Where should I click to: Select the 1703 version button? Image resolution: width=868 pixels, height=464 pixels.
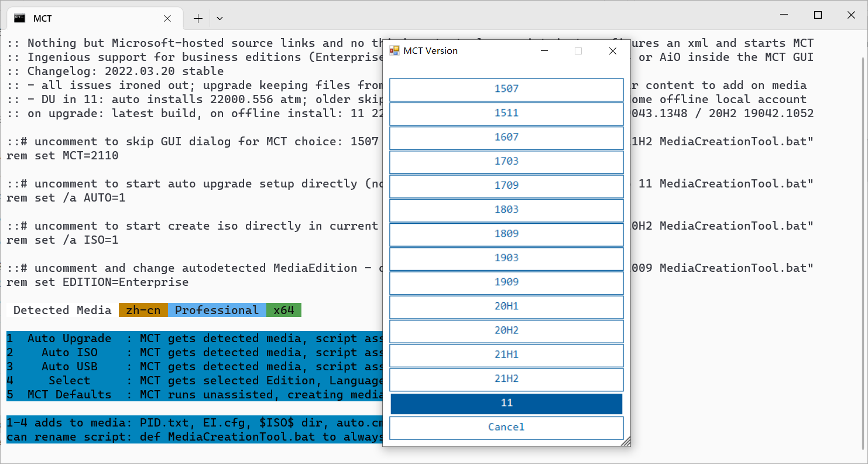[506, 161]
